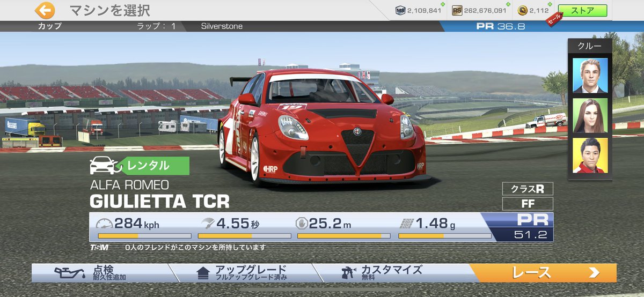The image size is (644, 297).
Task: Click the 262,676,091 R$ balance
Action: tap(485, 10)
